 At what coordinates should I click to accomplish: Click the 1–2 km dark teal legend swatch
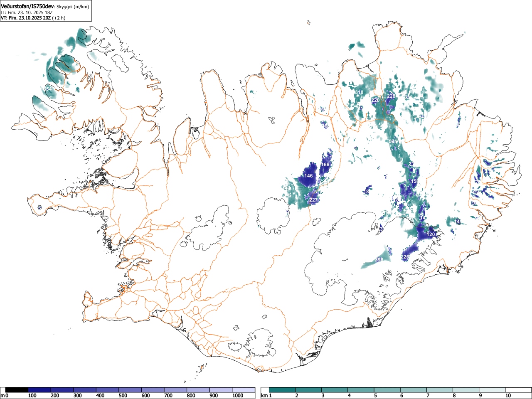tap(282, 390)
